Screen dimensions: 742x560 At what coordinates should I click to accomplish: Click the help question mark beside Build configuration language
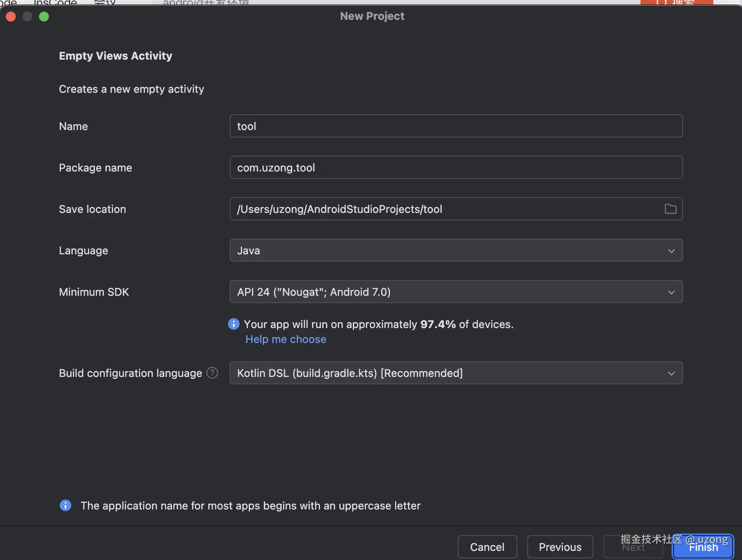point(212,373)
